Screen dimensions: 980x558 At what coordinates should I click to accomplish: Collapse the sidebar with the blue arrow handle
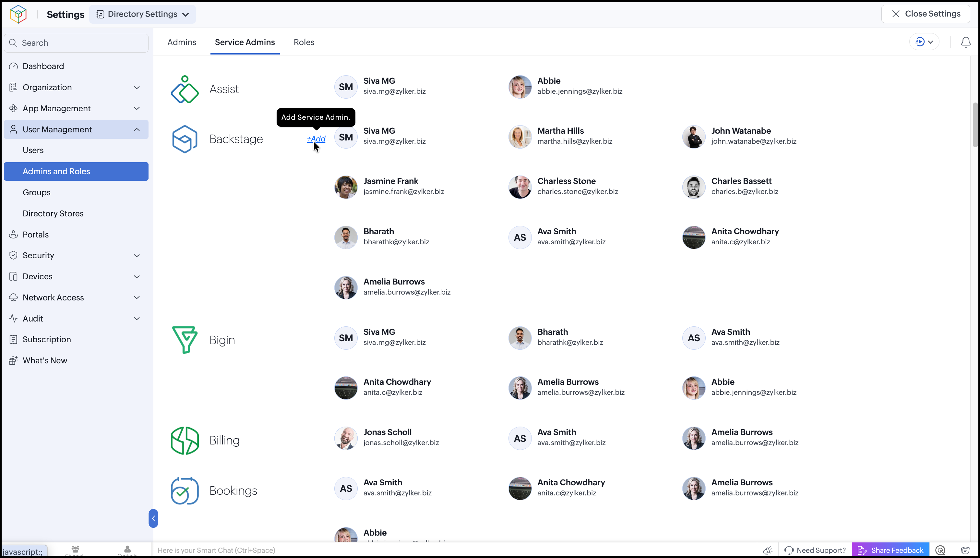point(153,518)
